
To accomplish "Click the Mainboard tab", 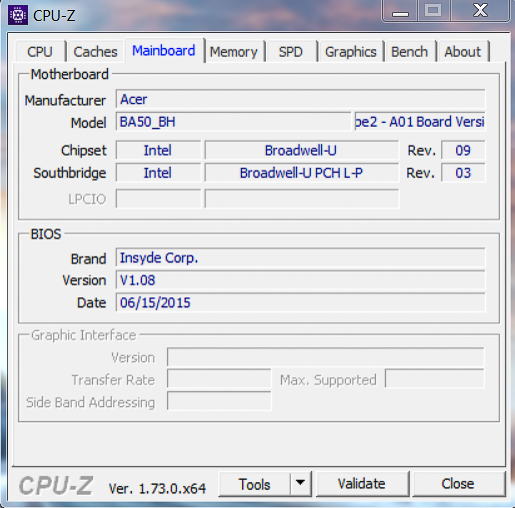I will 164,51.
